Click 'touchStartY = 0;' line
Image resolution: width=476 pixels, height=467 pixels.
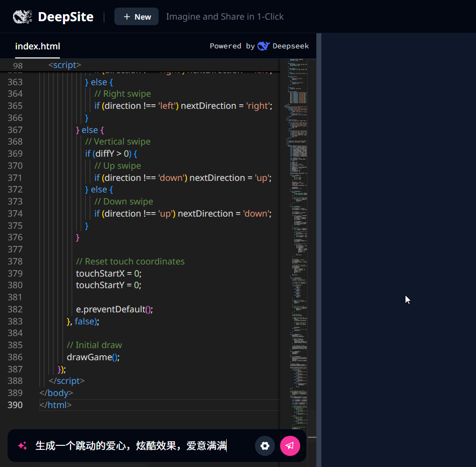coord(109,285)
